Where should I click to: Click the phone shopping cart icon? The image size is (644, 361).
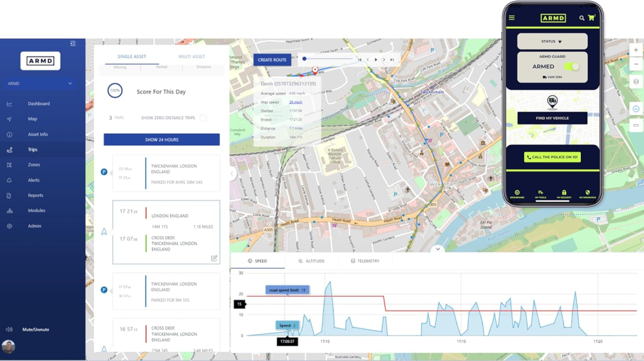(591, 18)
